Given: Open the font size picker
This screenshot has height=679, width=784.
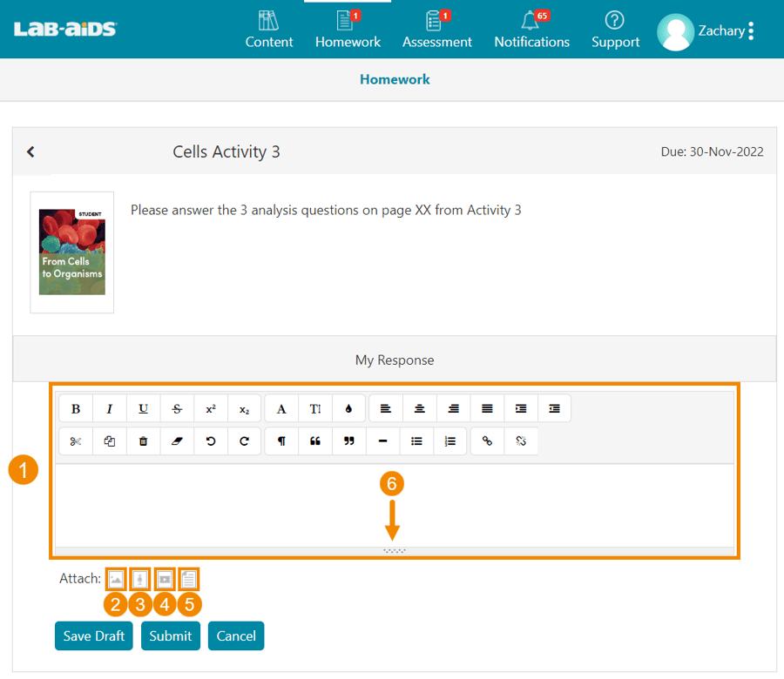Looking at the screenshot, I should click(x=315, y=408).
